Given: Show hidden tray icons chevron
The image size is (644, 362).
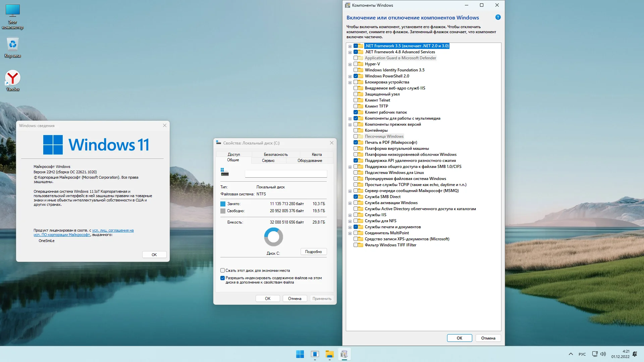Looking at the screenshot, I should (x=571, y=354).
